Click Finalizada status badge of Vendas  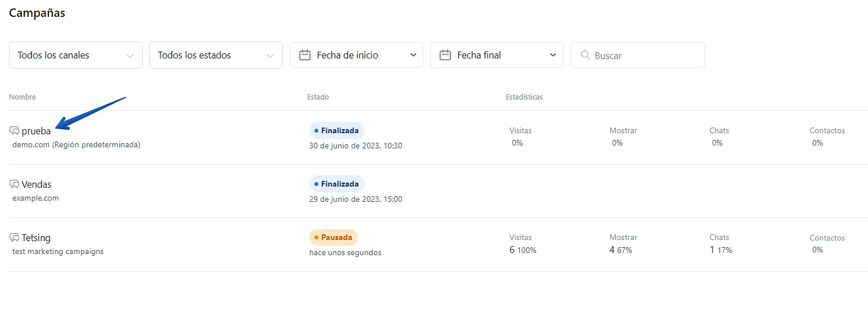coord(337,184)
